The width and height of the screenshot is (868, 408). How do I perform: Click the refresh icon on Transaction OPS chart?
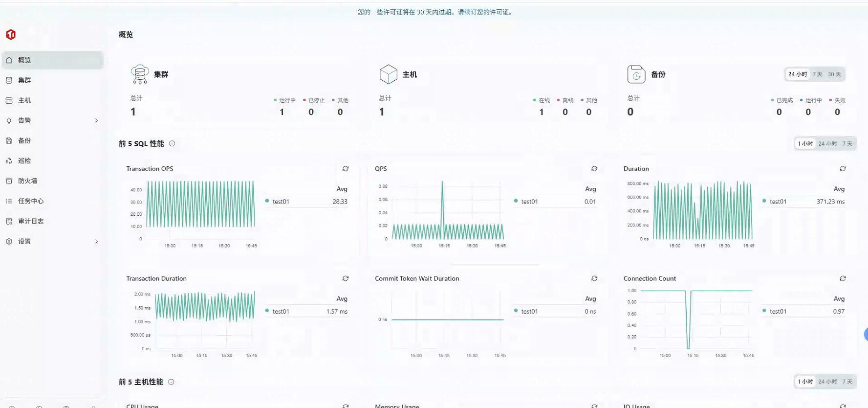tap(346, 169)
